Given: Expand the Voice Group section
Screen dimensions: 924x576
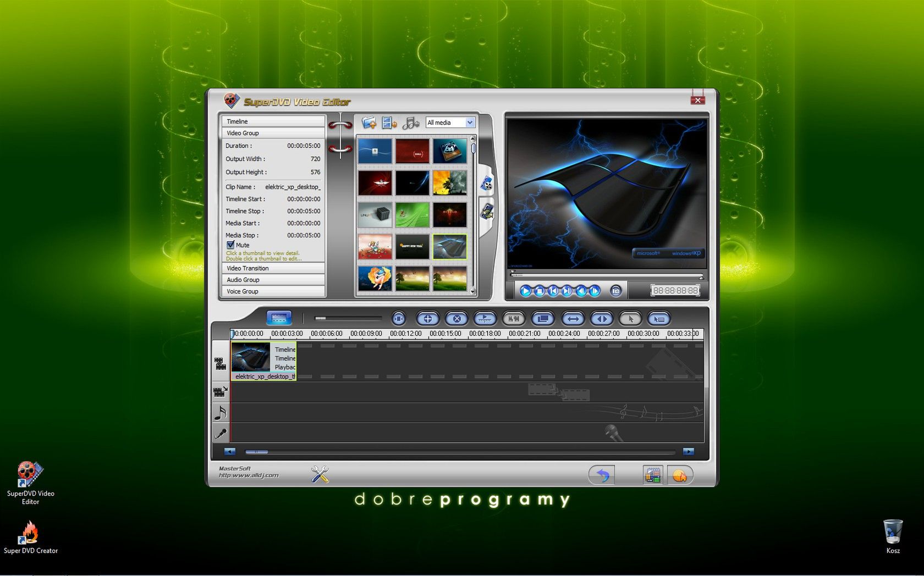Looking at the screenshot, I should 273,291.
